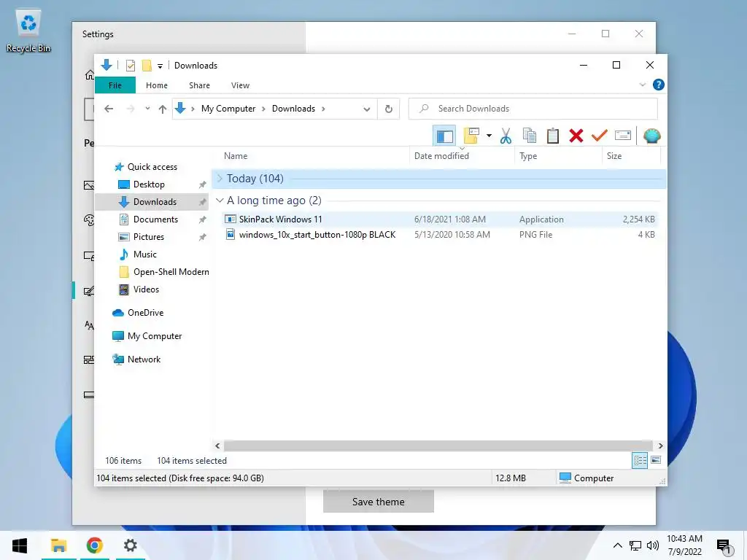
Task: Switch to details view using status bar icon
Action: (x=640, y=461)
